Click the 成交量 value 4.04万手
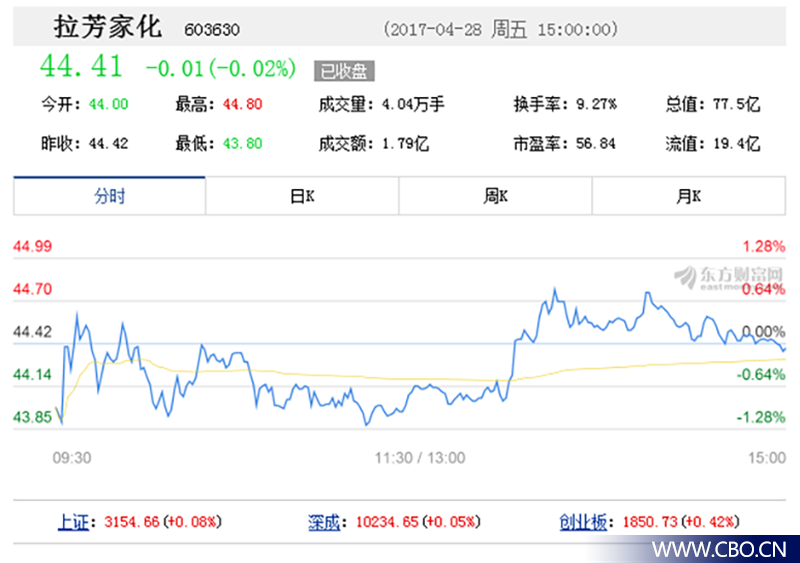 coord(413,104)
